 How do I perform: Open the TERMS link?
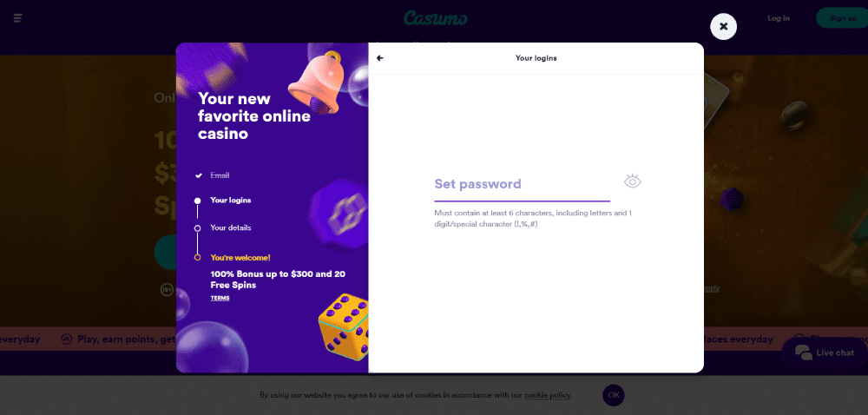(x=220, y=299)
